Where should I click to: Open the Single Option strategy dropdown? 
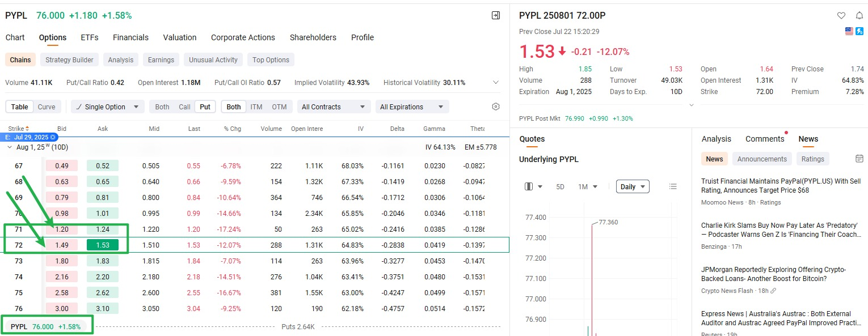tap(108, 107)
